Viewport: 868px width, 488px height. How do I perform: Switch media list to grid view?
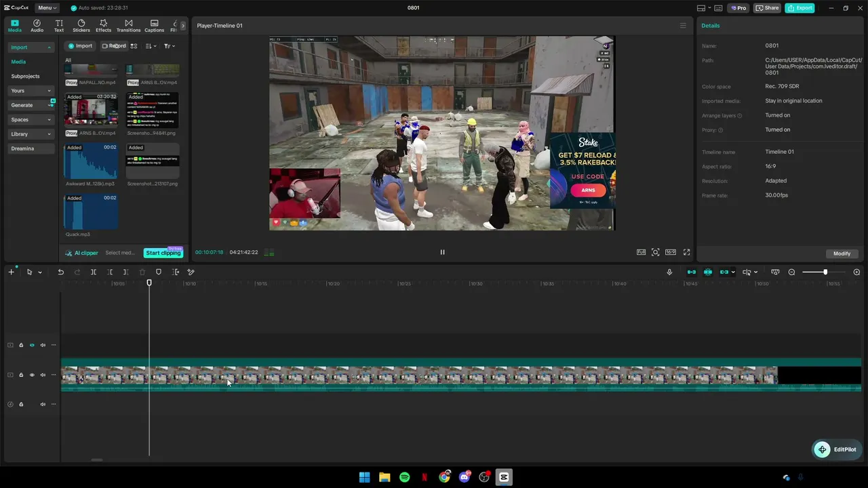134,46
